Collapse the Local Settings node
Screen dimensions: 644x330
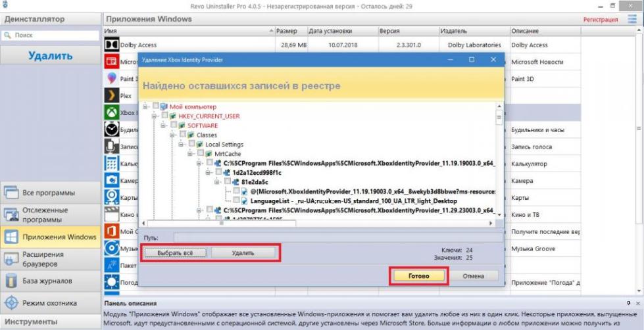coord(181,144)
